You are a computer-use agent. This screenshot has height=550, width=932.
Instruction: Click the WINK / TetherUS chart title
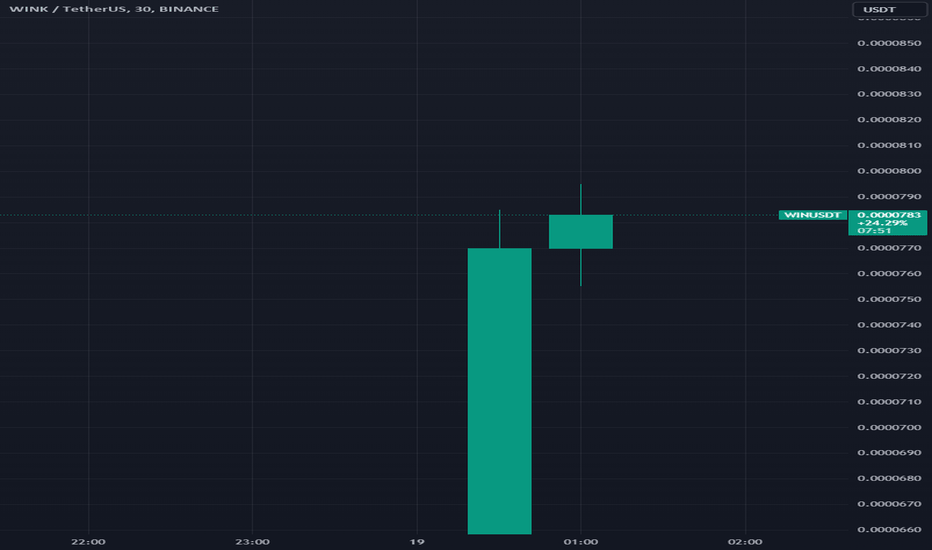[114, 9]
